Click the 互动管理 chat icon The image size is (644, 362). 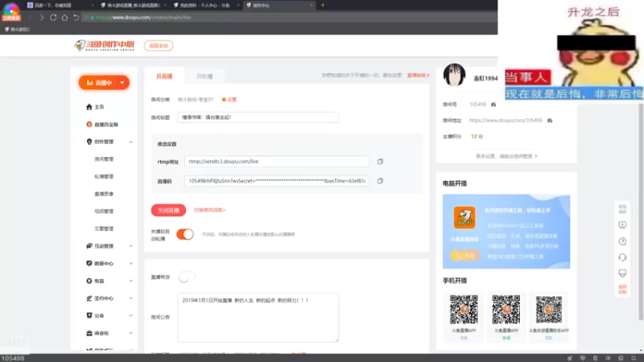point(89,246)
